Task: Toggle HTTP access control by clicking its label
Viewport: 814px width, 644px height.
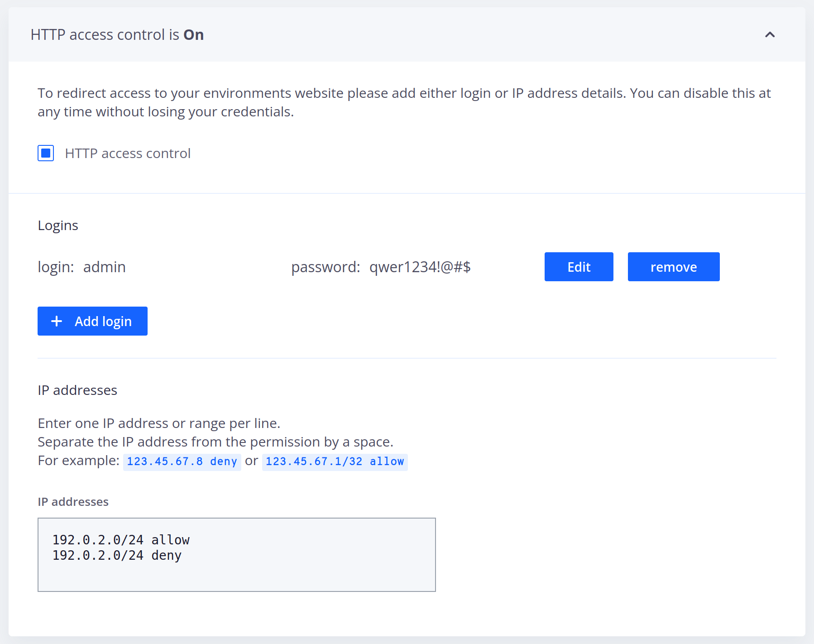Action: (128, 153)
